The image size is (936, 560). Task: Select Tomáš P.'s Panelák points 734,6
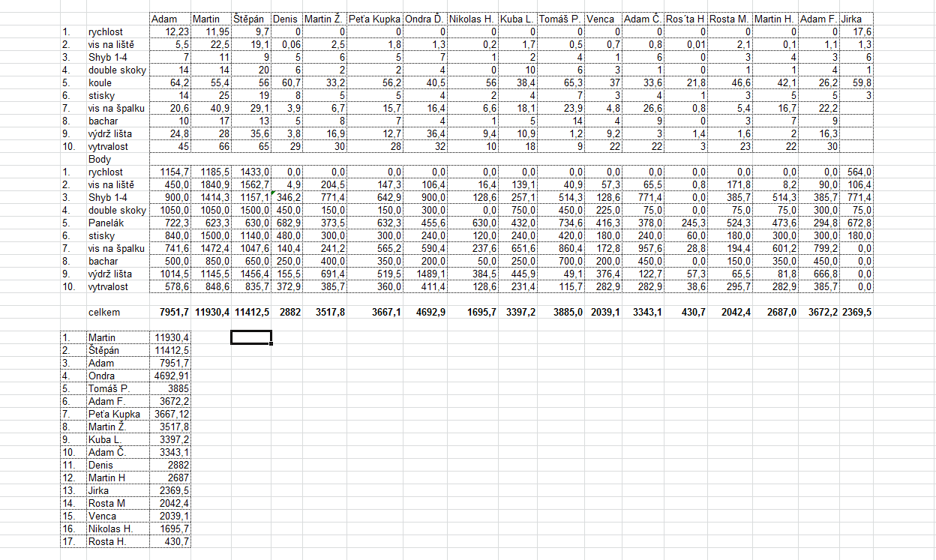coord(561,223)
